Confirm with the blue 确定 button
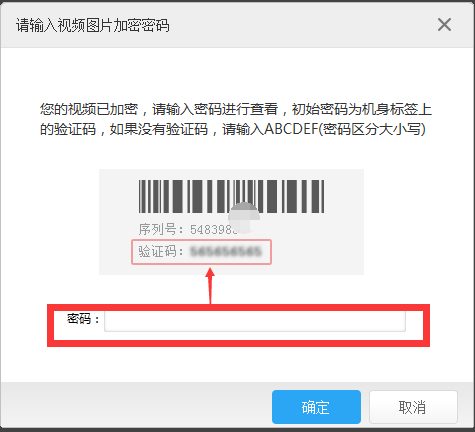This screenshot has height=432, width=475. click(316, 407)
